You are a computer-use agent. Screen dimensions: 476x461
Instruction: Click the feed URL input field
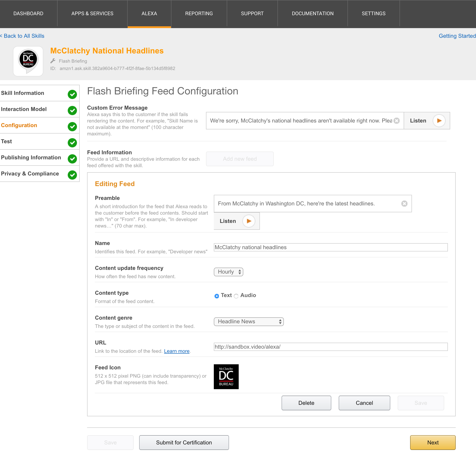tap(331, 347)
